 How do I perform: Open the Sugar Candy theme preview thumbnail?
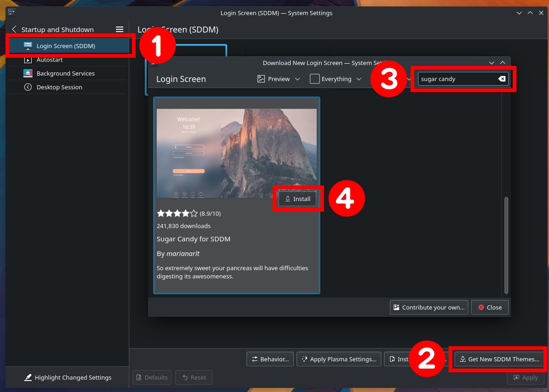(x=236, y=153)
